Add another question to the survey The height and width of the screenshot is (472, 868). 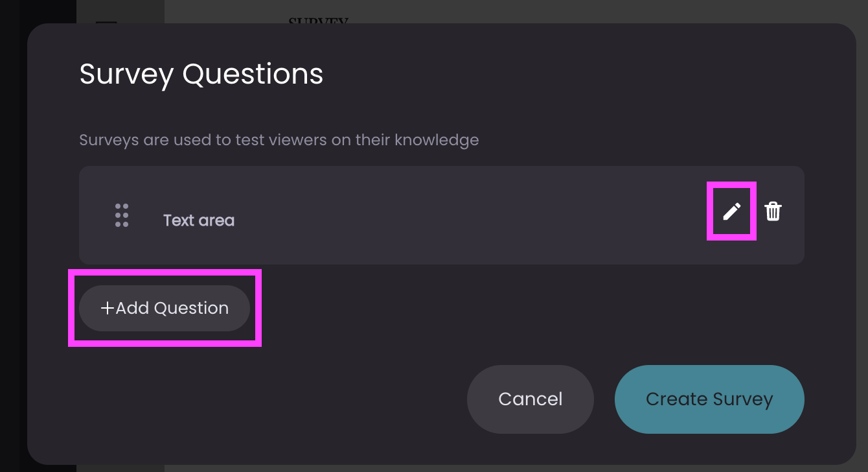coord(165,308)
